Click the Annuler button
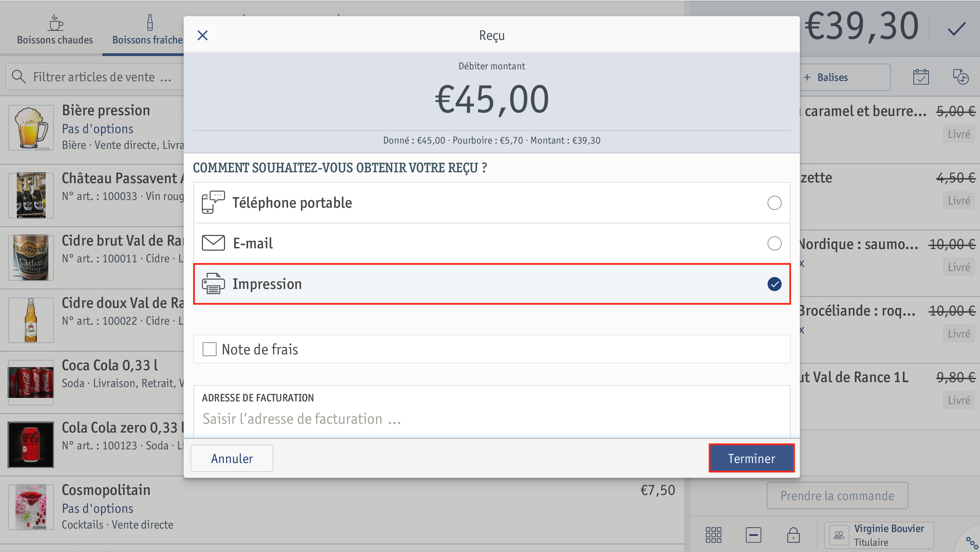This screenshot has width=980, height=552. click(x=232, y=458)
